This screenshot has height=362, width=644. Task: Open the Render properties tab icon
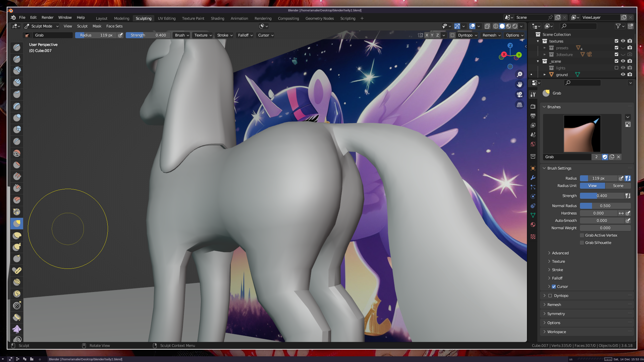pos(533,107)
